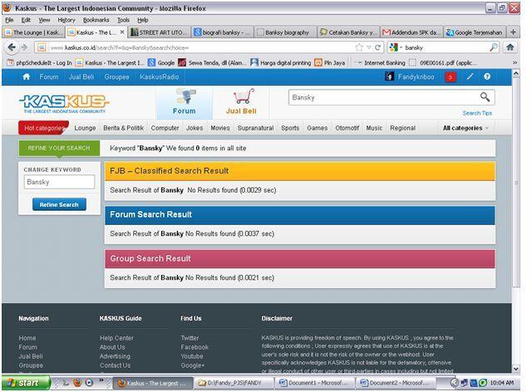Click the Regional category
532x392 pixels.
click(402, 128)
